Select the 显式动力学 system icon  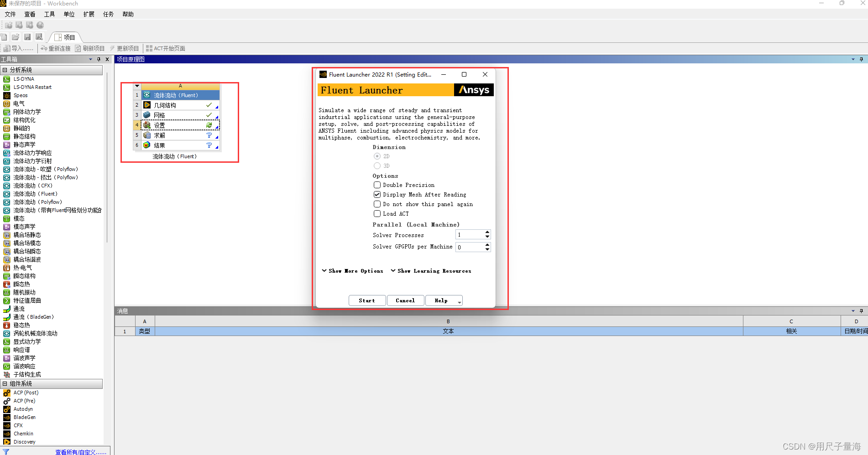tap(6, 341)
